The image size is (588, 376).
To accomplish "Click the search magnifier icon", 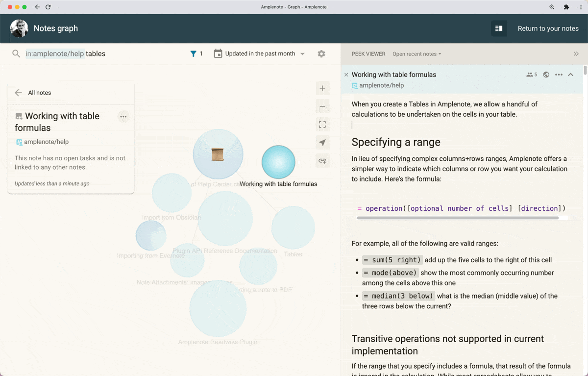I will (x=16, y=54).
